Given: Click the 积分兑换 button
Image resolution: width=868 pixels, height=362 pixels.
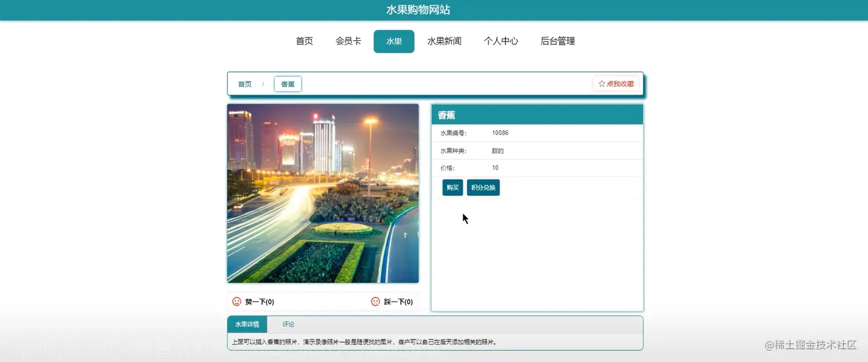Looking at the screenshot, I should [483, 188].
